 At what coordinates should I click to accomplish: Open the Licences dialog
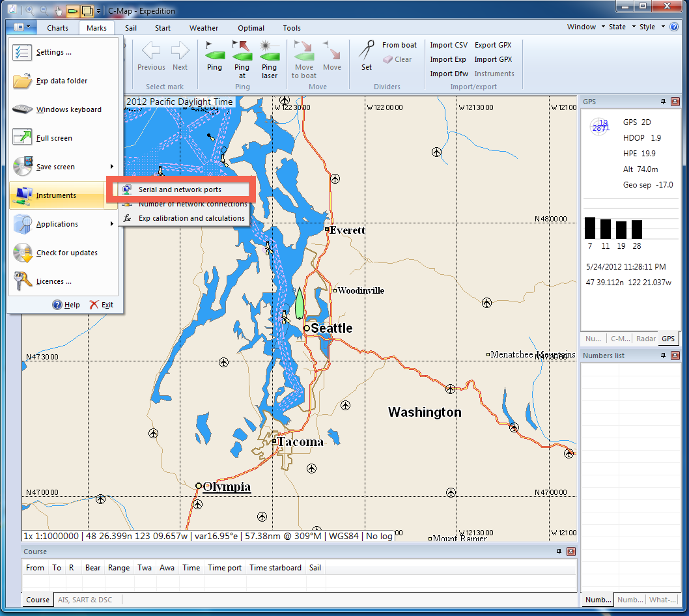pos(64,281)
